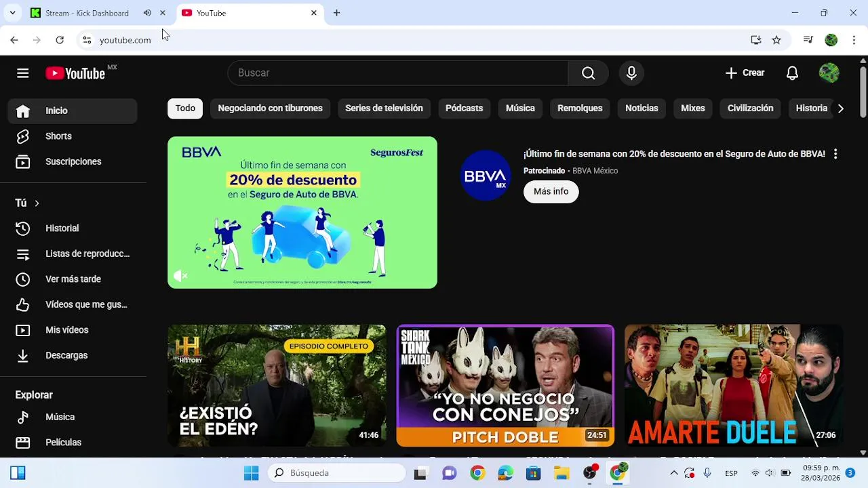
Task: Show hidden system tray icons
Action: point(673,473)
